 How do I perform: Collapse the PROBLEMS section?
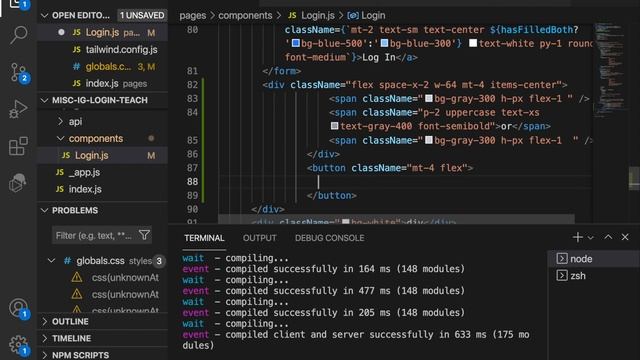coord(44,211)
